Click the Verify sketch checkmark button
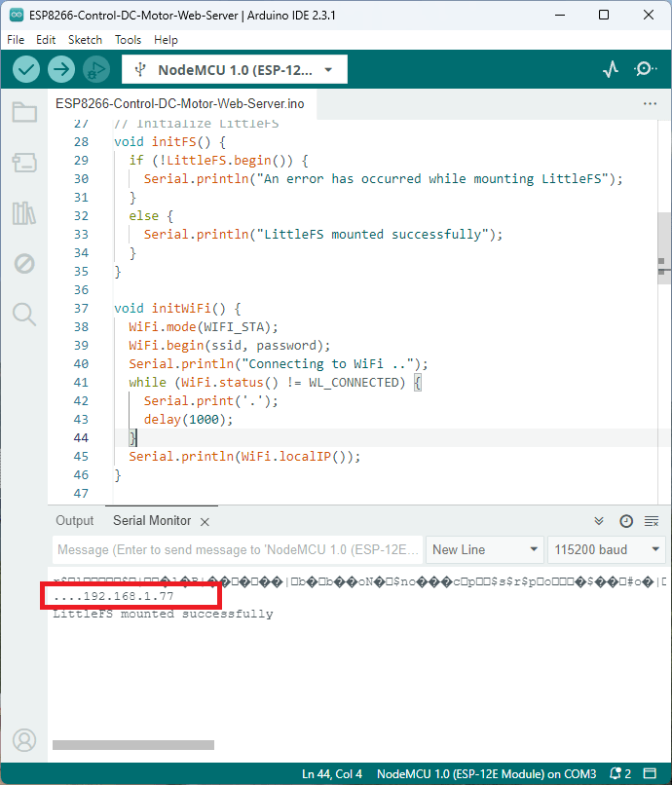The height and width of the screenshot is (785, 672). click(x=26, y=69)
